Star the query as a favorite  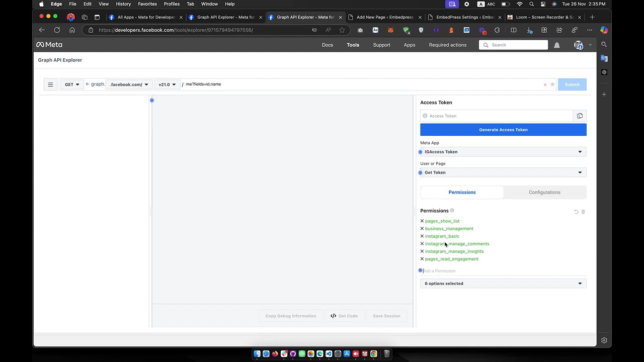552,84
